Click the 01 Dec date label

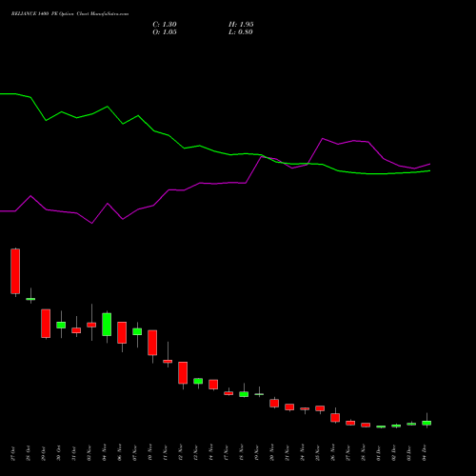tap(379, 453)
